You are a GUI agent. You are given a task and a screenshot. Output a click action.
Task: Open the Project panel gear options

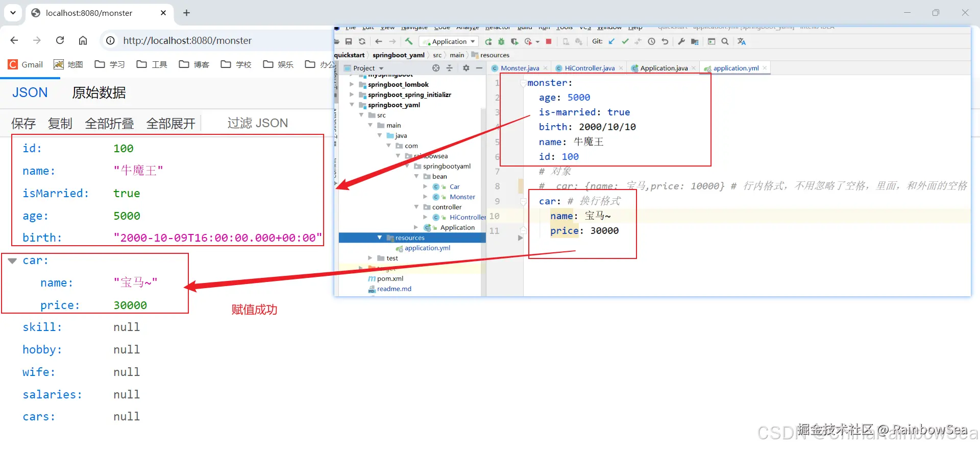click(466, 68)
